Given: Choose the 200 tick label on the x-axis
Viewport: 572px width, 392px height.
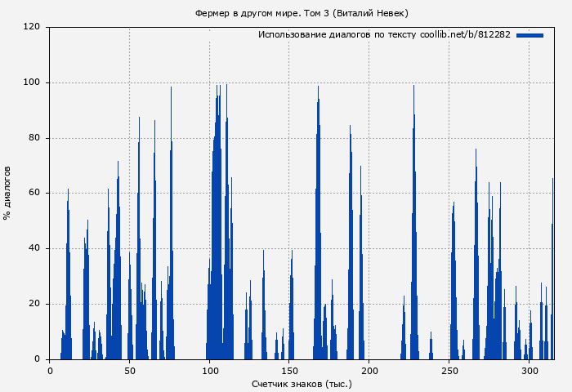Looking at the screenshot, I should click(369, 371).
